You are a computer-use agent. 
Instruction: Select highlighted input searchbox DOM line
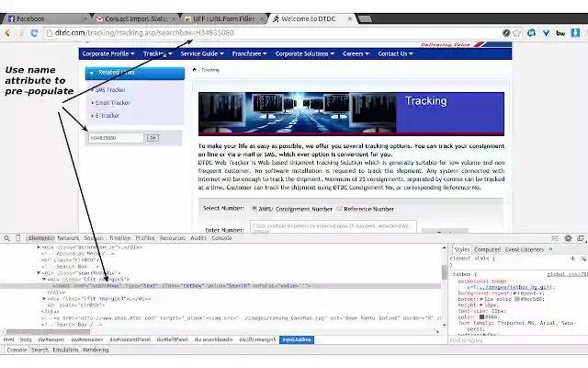click(220, 286)
